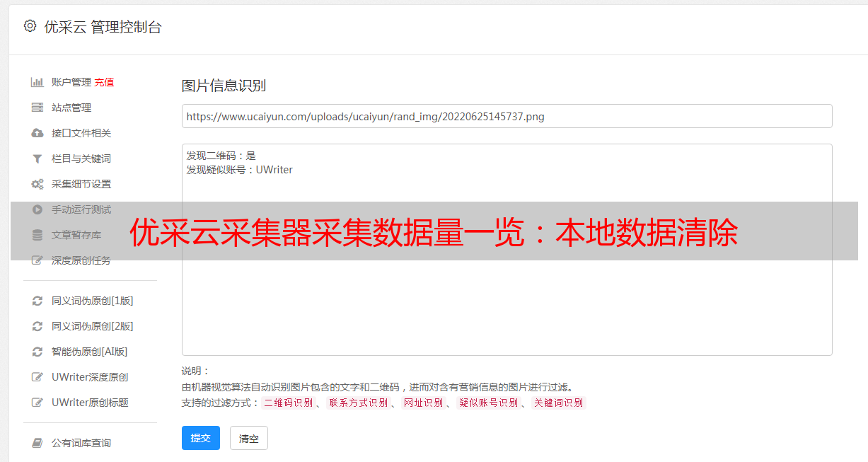Click the image URL input field
This screenshot has width=868, height=462.
click(507, 116)
